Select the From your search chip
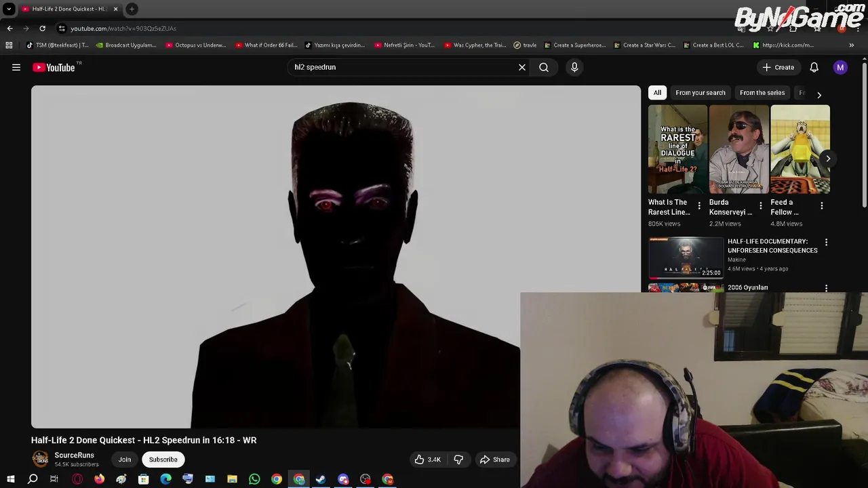The width and height of the screenshot is (868, 488). point(701,93)
